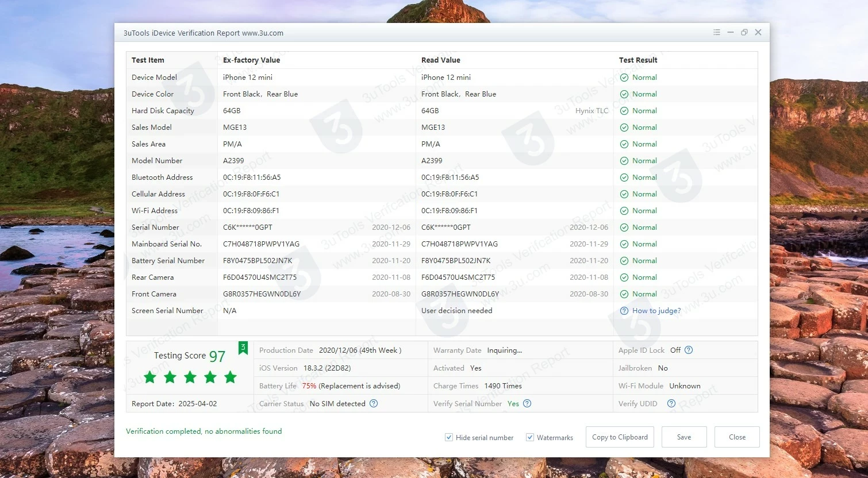868x478 pixels.
Task: Toggle the Hide serial number checkbox
Action: [449, 437]
